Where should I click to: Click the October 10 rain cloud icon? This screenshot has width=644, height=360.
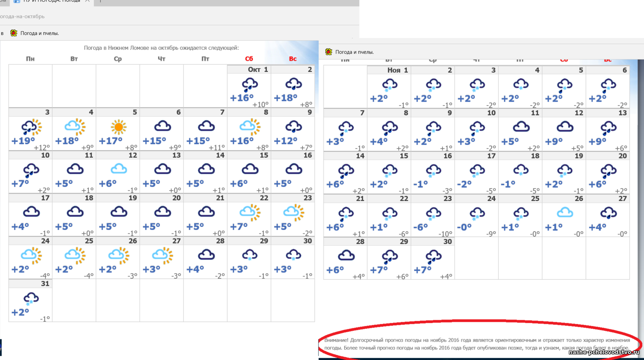tap(31, 170)
